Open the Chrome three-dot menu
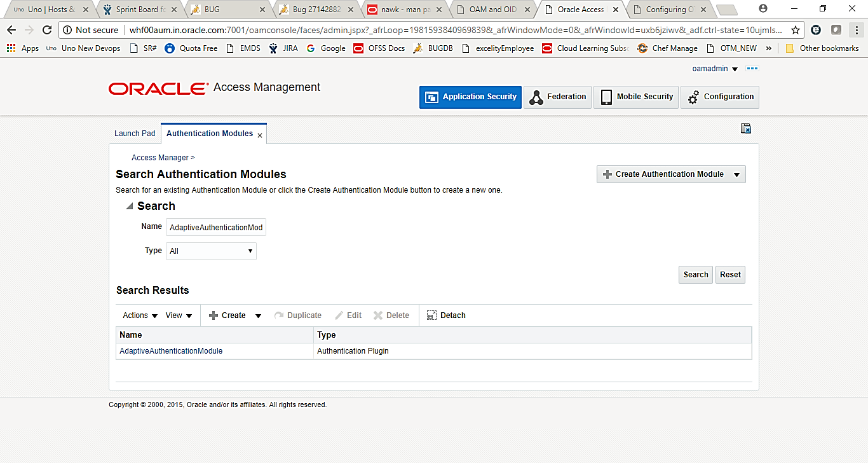Image resolution: width=868 pixels, height=463 pixels. (x=855, y=30)
